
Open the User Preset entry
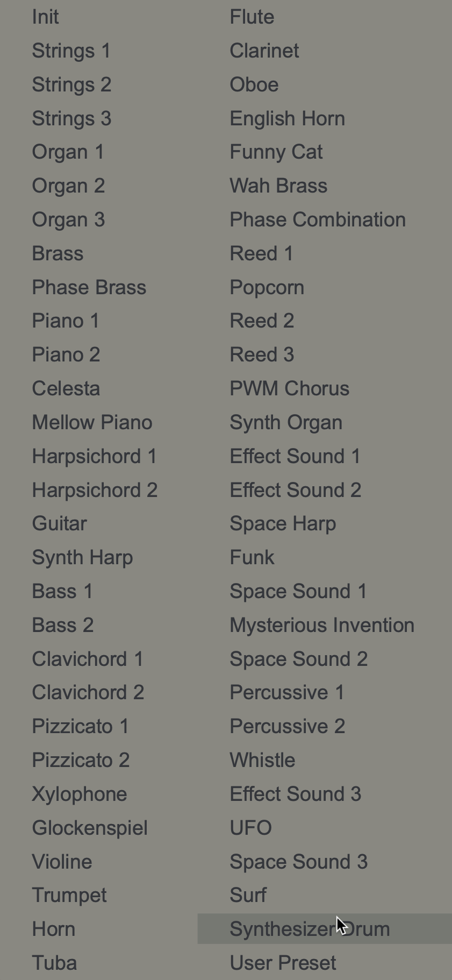tap(283, 963)
